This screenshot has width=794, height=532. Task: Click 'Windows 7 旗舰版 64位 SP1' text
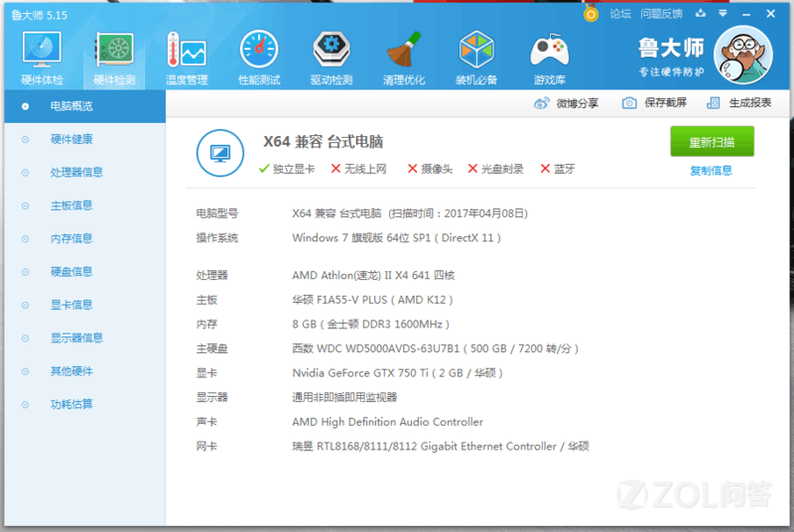click(361, 238)
